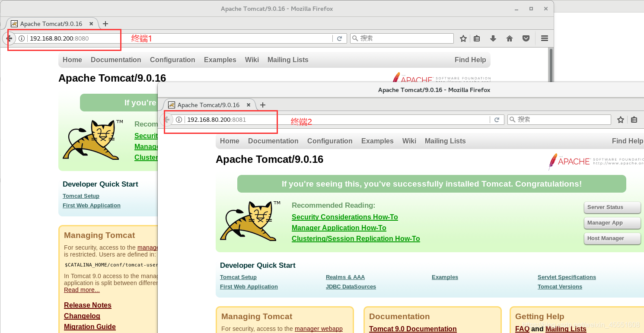Click search field in 8081 Firefox window
This screenshot has width=644, height=333.
[x=559, y=120]
